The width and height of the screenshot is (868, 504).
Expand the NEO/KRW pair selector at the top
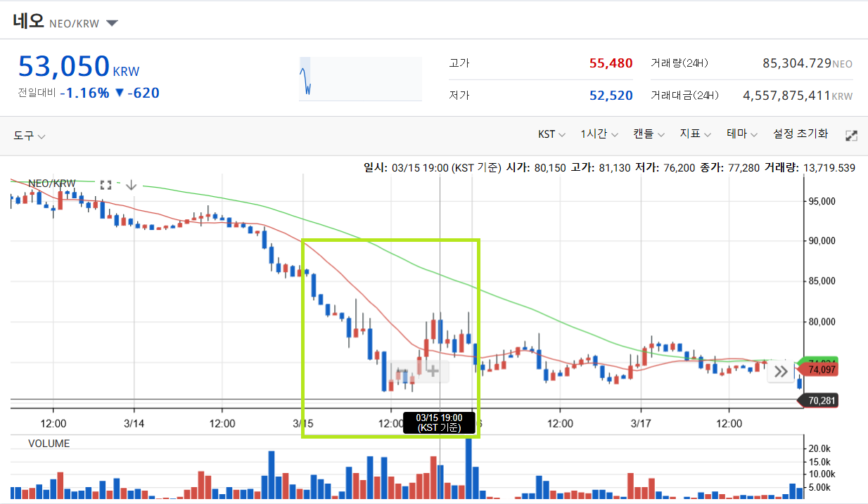point(112,22)
